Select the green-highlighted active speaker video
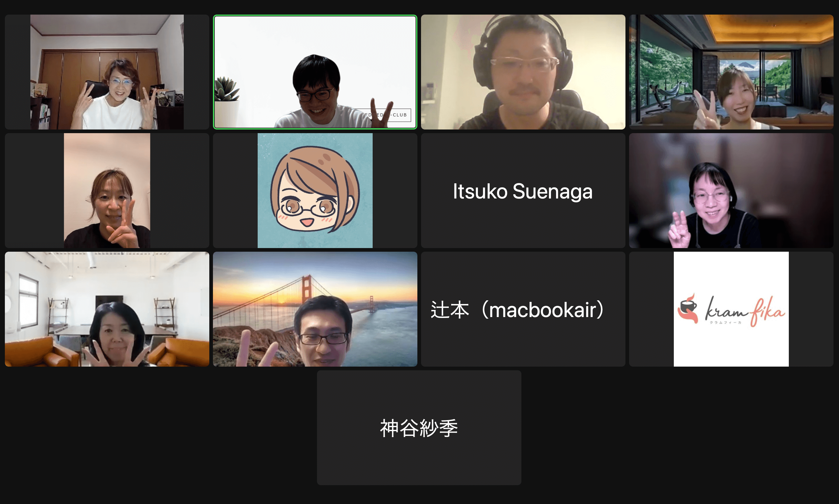This screenshot has width=839, height=504. (315, 72)
